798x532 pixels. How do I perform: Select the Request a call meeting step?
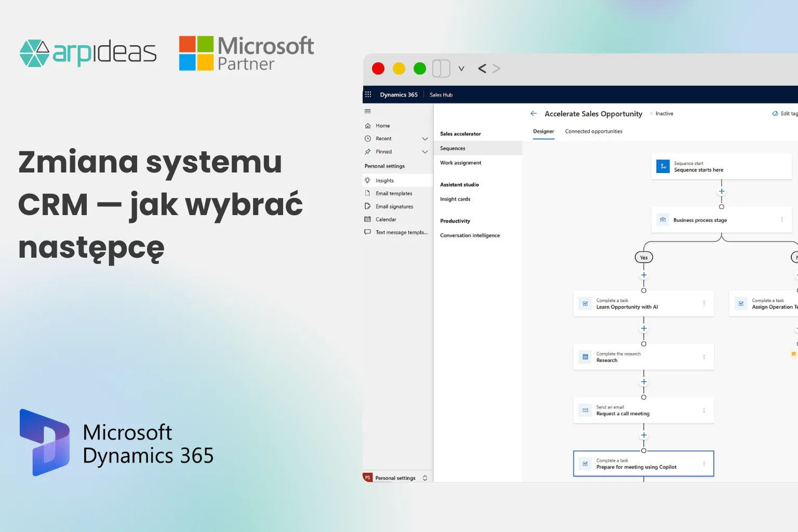click(x=644, y=410)
